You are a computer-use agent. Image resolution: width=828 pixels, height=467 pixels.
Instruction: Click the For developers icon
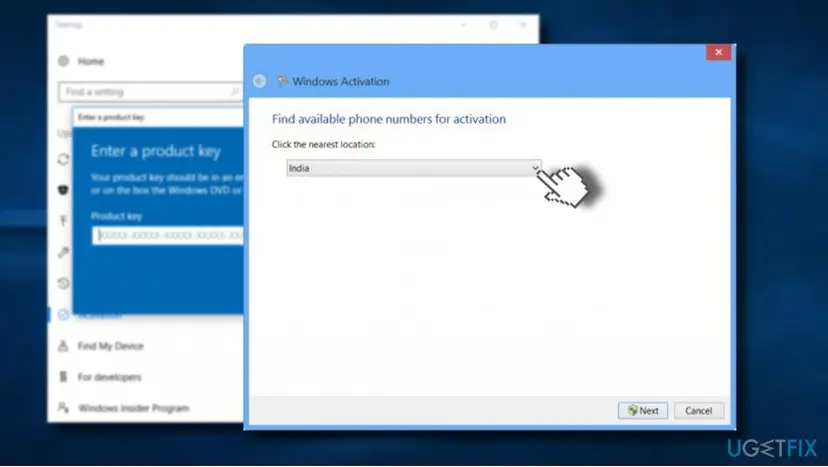pyautogui.click(x=63, y=377)
